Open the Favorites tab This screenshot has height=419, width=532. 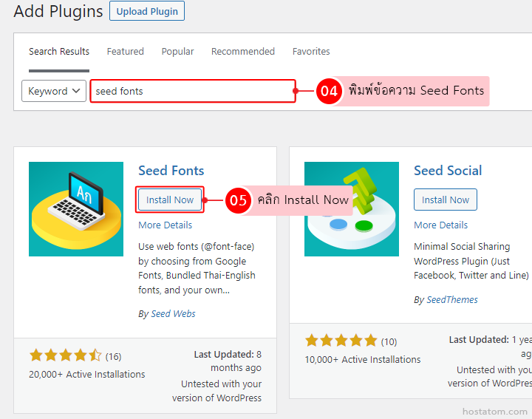click(x=311, y=52)
